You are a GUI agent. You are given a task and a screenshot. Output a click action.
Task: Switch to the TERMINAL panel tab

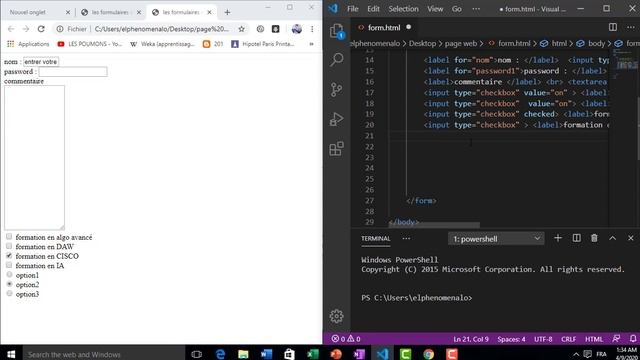point(376,239)
